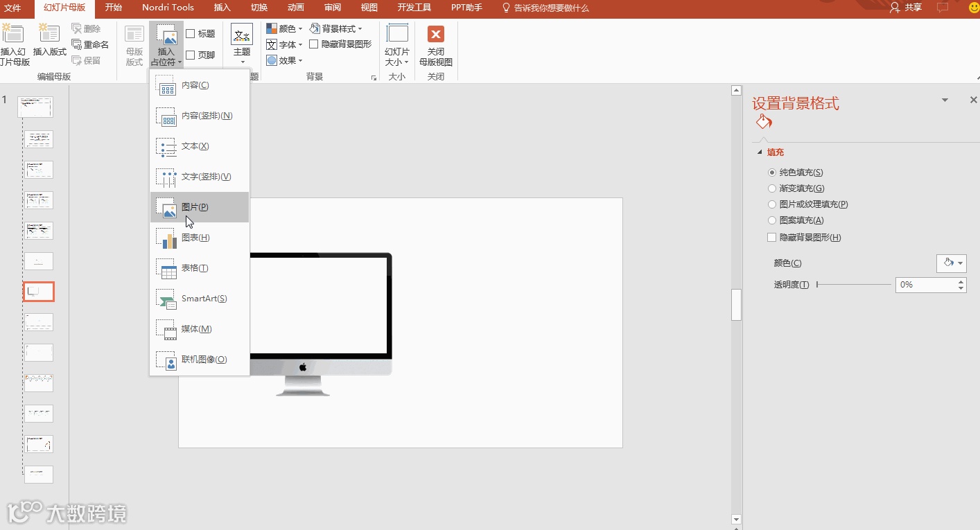Select Solid fill (纯色填充) radio button
Viewport: 980px width, 530px height.
pyautogui.click(x=772, y=173)
